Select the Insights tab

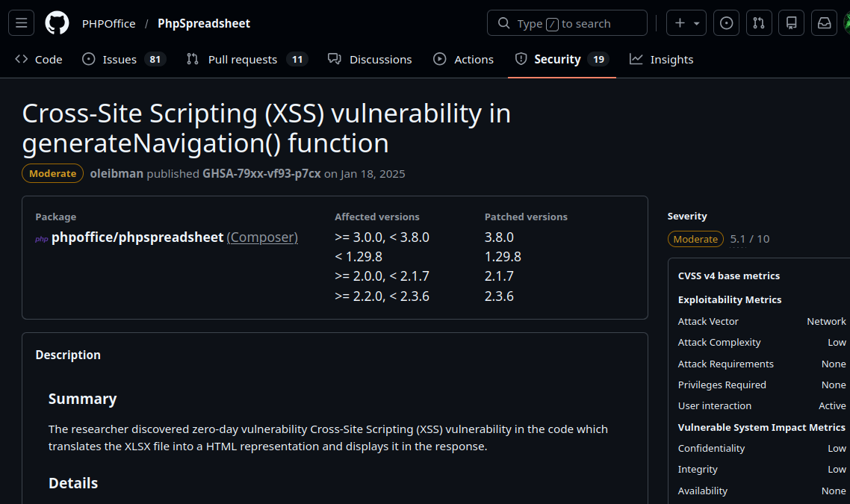point(661,59)
